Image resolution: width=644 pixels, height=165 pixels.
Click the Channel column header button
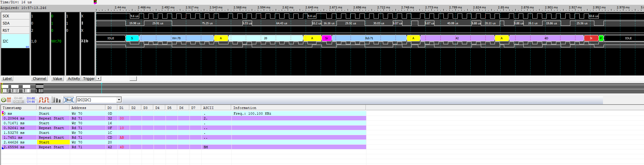pos(40,79)
